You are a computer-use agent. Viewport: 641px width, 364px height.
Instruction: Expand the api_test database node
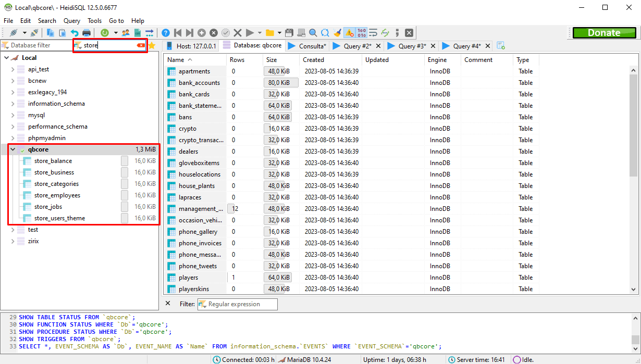point(13,69)
